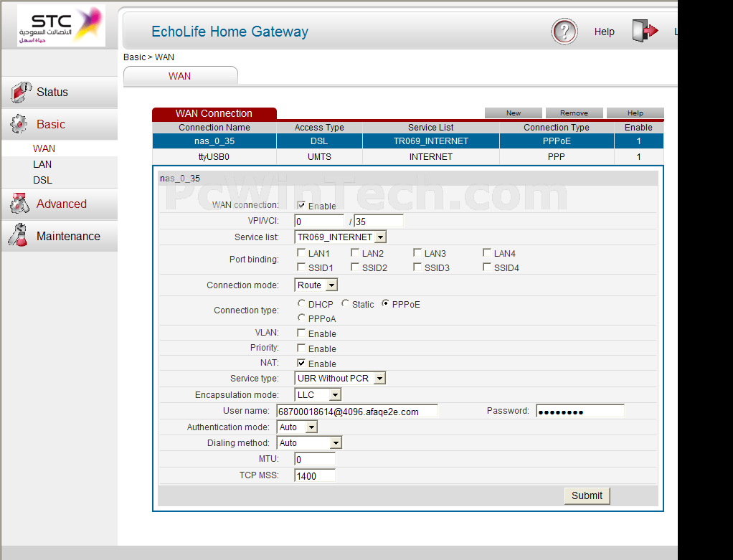Check the SSID4 port binding box
This screenshot has height=560, width=733.
(487, 267)
